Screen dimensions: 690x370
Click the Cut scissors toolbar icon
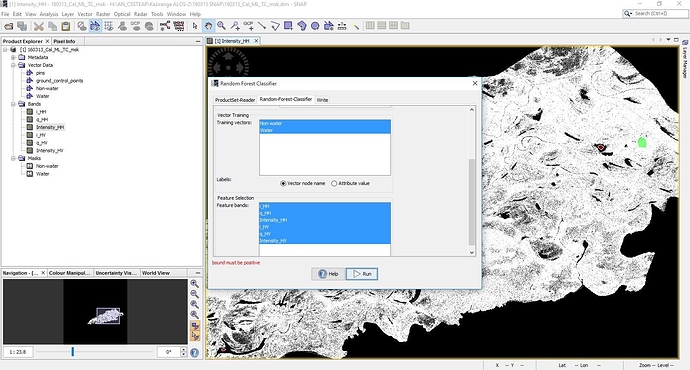coord(39,26)
